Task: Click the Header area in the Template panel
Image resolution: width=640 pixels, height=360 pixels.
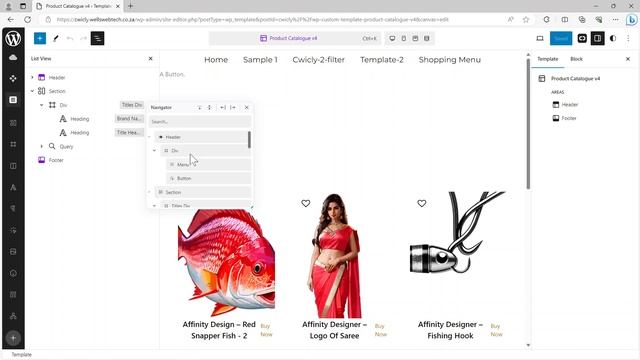Action: [x=565, y=104]
